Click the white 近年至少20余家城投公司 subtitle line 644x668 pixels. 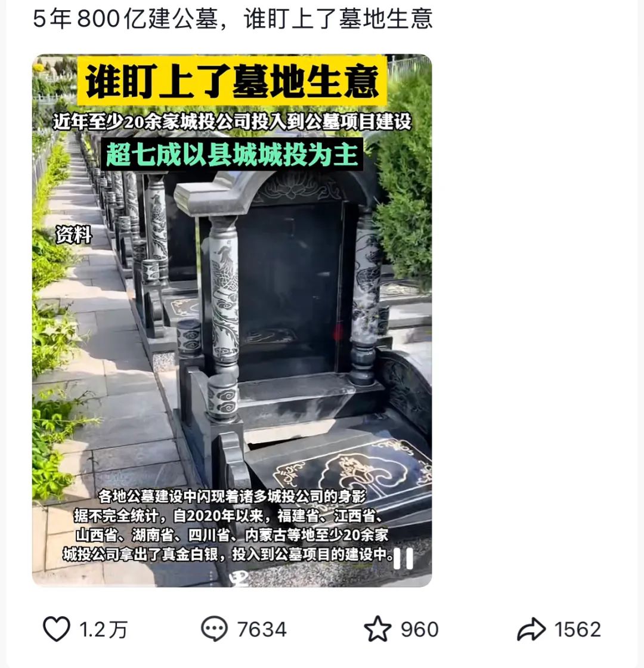pyautogui.click(x=232, y=122)
